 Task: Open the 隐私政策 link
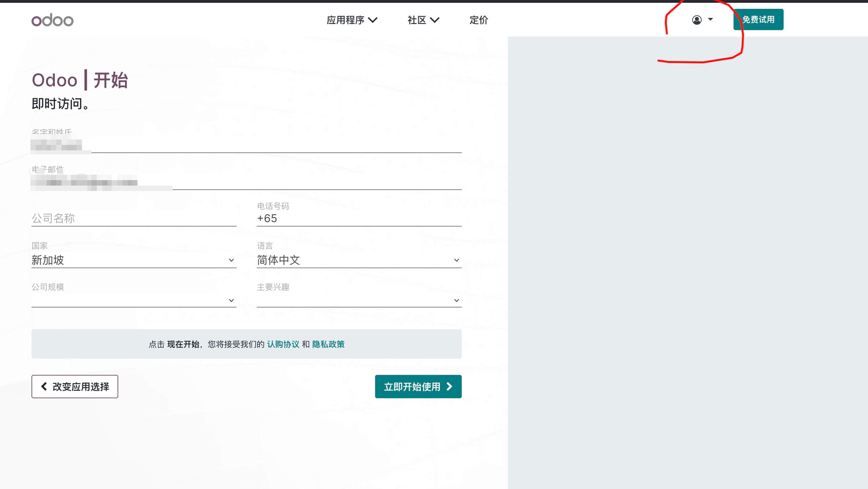coord(328,344)
